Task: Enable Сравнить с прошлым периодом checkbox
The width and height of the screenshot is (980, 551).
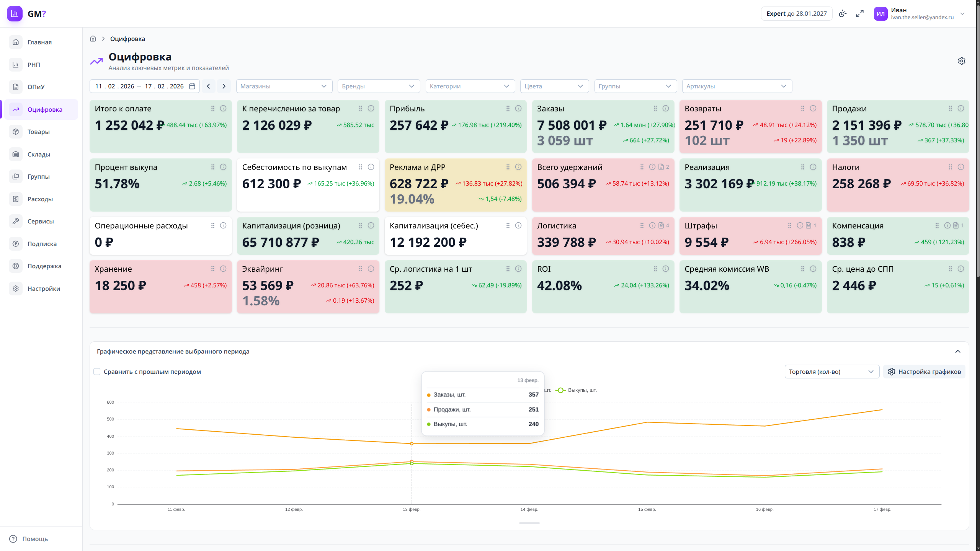Action: (x=97, y=372)
